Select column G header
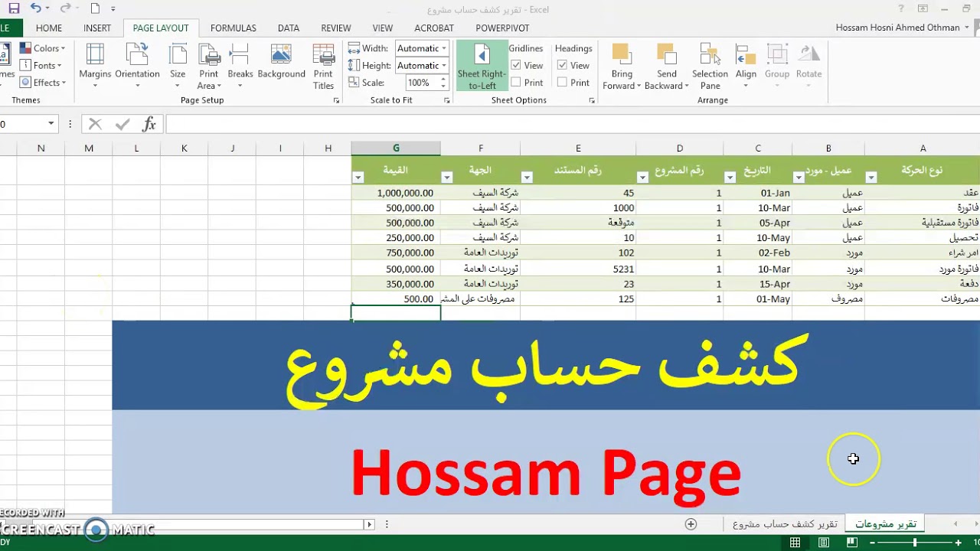 [396, 148]
